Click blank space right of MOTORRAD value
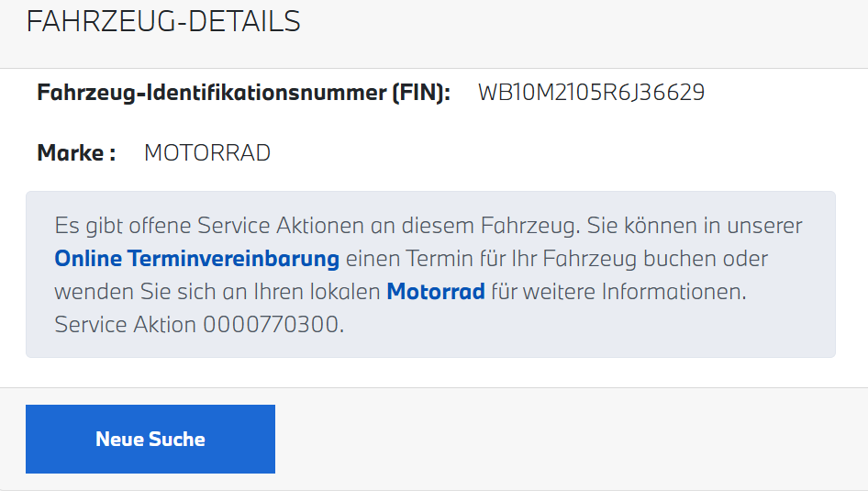This screenshot has height=502, width=868. pyautogui.click(x=551, y=152)
